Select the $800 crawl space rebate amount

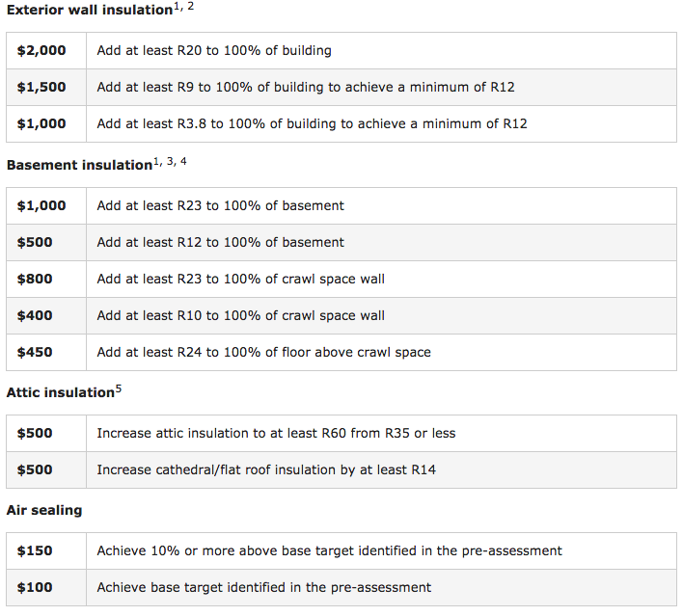pos(35,279)
